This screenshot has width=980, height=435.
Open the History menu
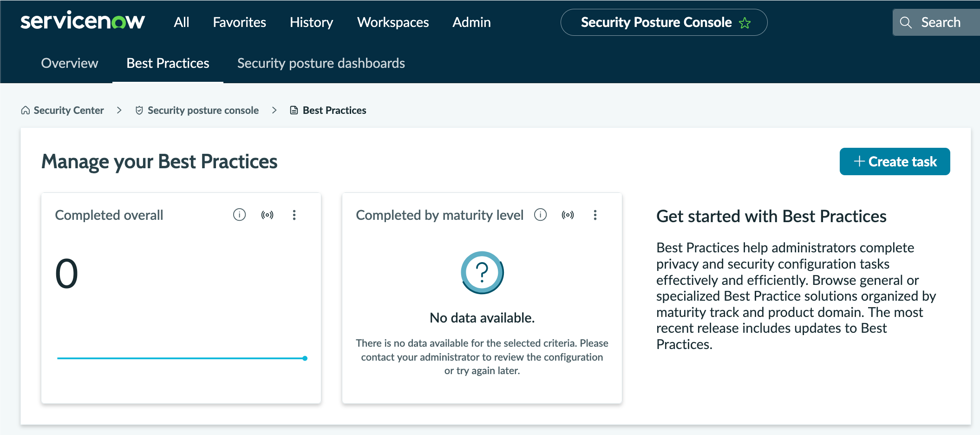click(311, 22)
